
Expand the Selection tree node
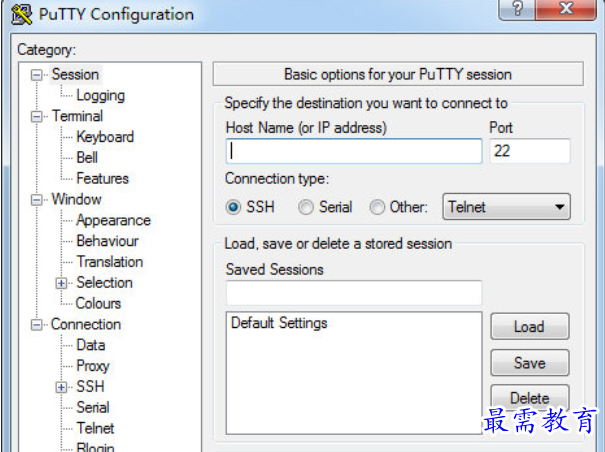point(62,283)
